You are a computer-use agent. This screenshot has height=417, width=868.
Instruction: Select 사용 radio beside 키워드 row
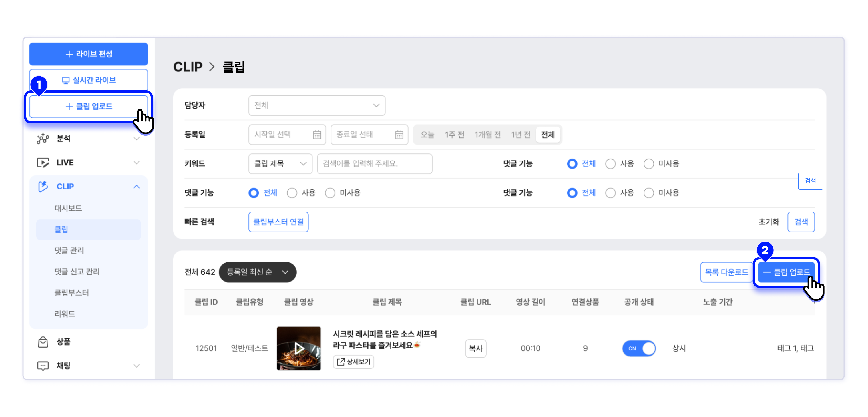(610, 164)
